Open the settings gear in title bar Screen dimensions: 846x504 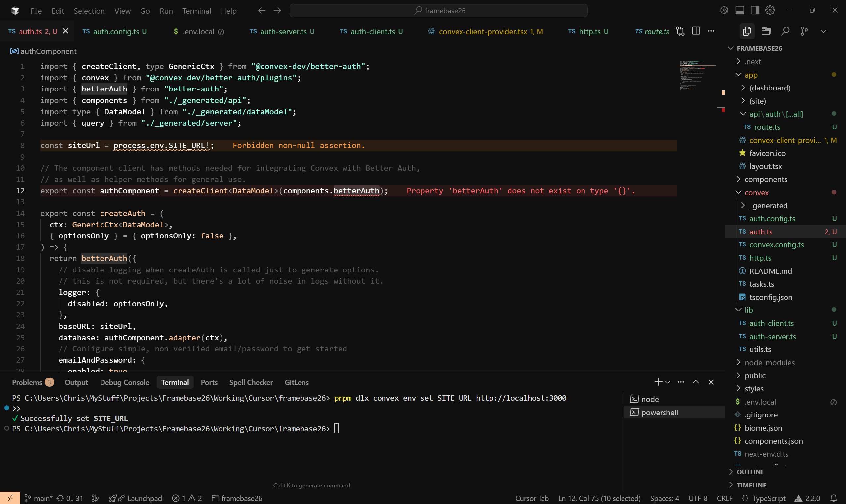[x=770, y=10]
